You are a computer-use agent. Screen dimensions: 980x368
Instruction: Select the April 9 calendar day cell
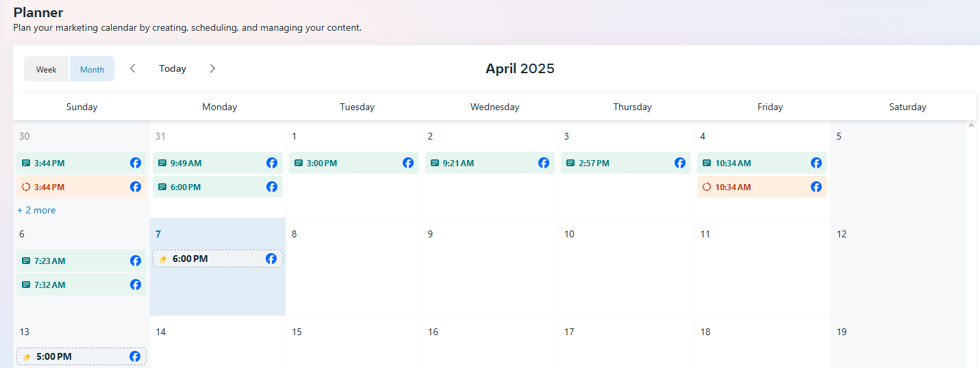490,267
